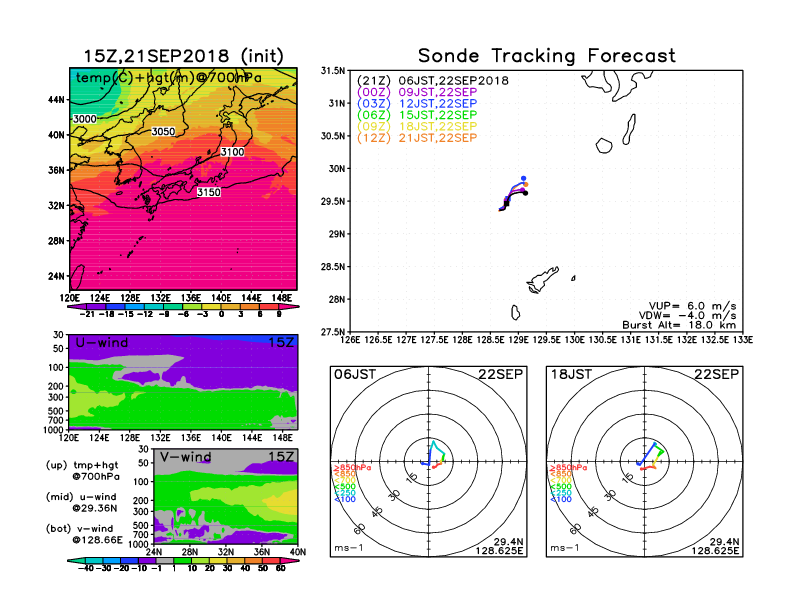Click the "15Z,21SEP2018 (init)" title
Image resolution: width=792 pixels, height=612 pixels.
184,56
